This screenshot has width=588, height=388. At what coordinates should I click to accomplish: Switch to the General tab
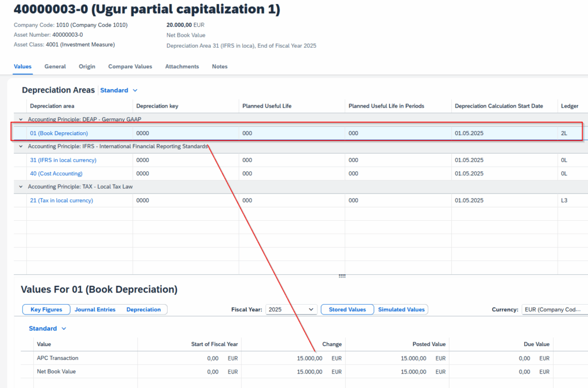click(55, 67)
